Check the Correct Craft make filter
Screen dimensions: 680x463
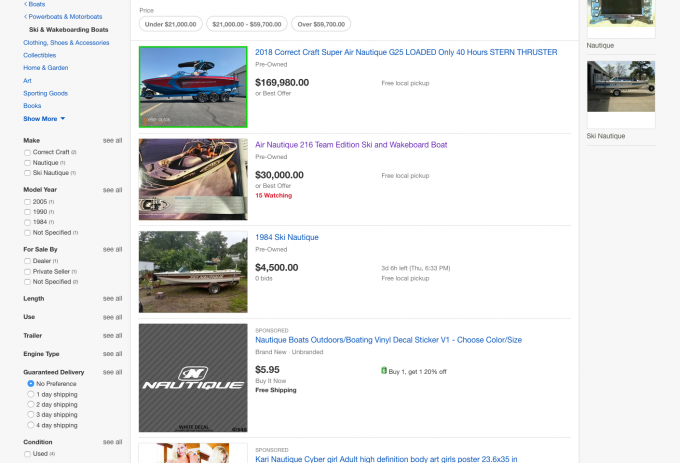coord(28,152)
